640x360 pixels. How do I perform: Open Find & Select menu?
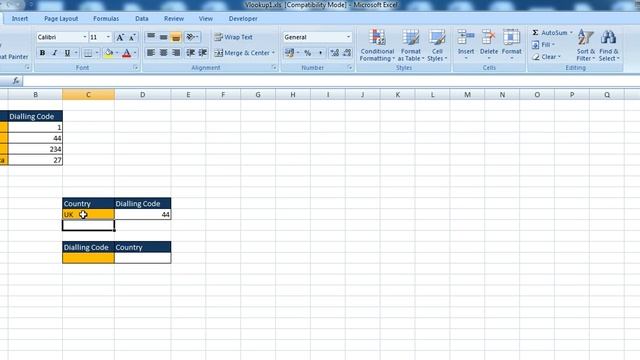[609, 45]
